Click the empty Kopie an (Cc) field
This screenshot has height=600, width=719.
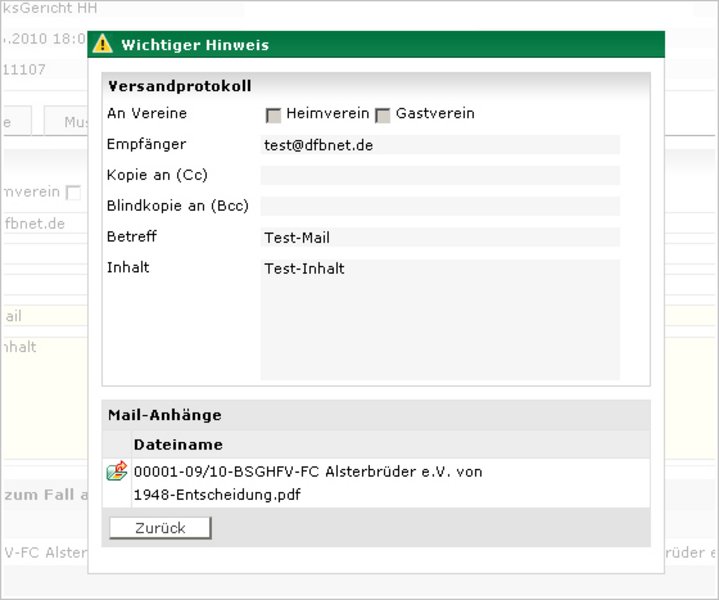click(440, 176)
